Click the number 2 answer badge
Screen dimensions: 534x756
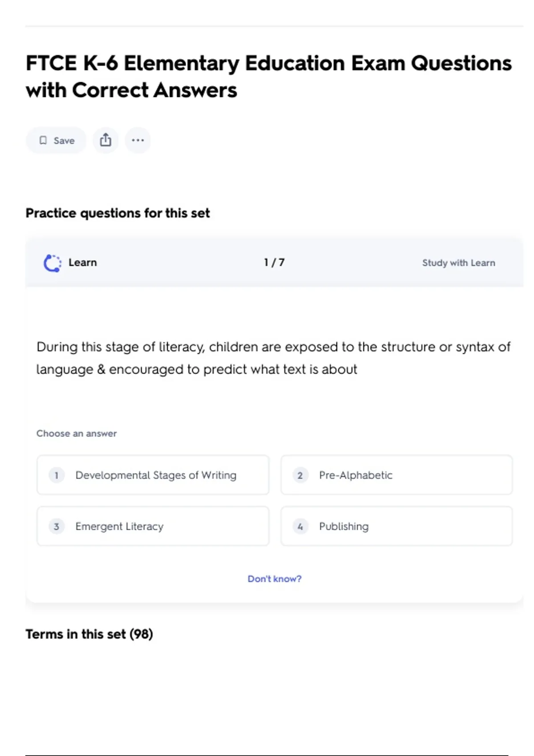[300, 475]
